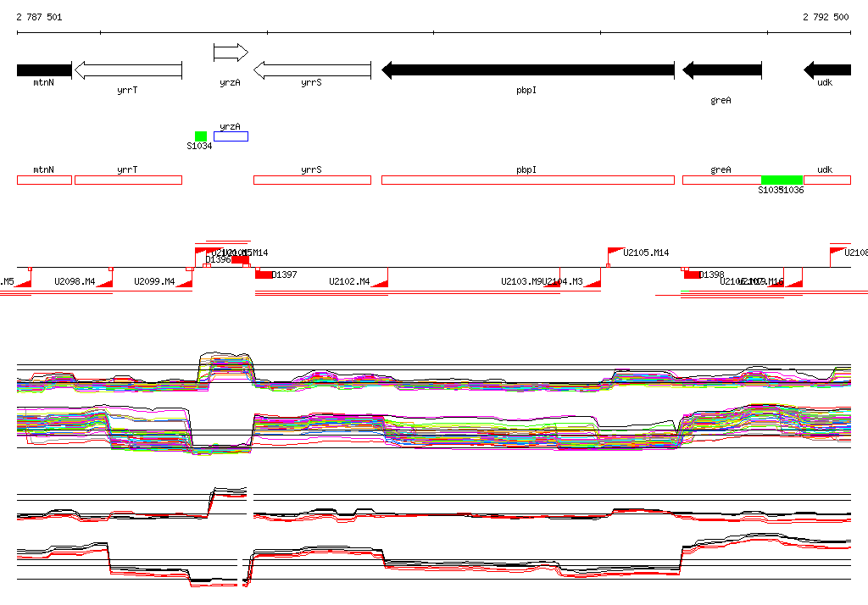Click the green S1034 segment box

click(x=201, y=136)
